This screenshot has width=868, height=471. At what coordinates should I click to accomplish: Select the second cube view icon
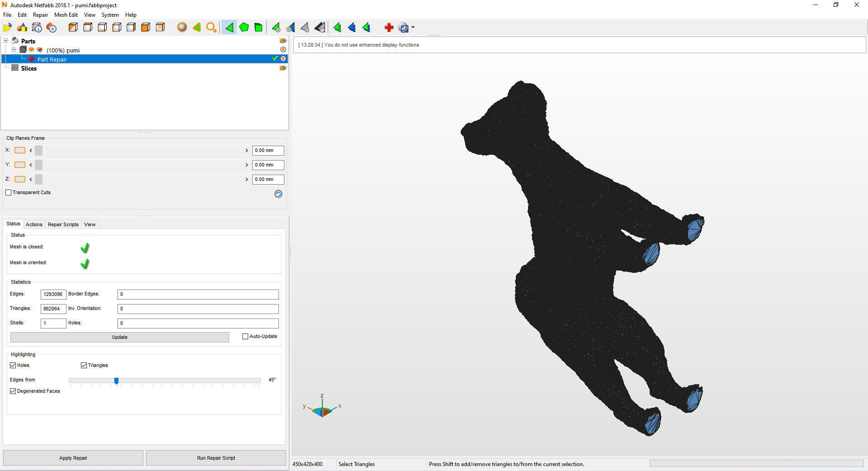coord(88,28)
